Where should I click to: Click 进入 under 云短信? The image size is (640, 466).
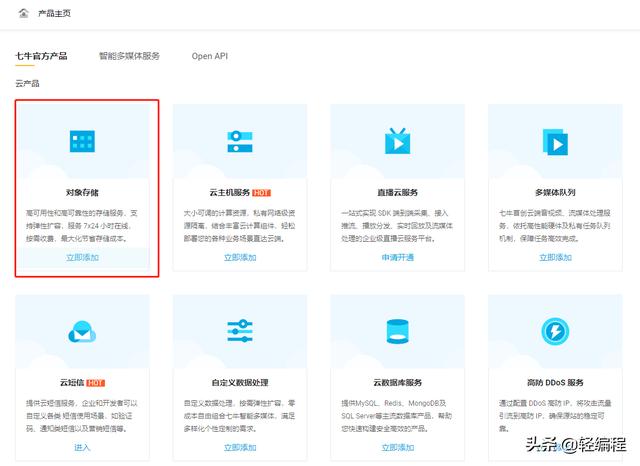pos(82,447)
